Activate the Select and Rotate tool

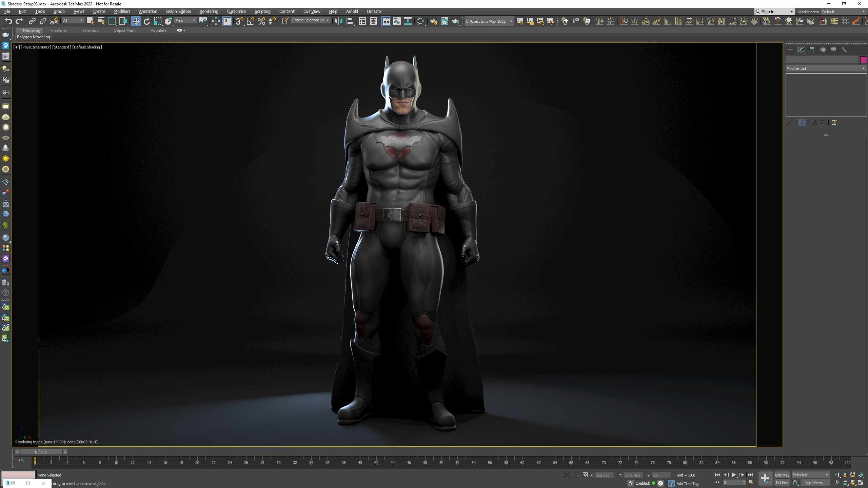[146, 21]
